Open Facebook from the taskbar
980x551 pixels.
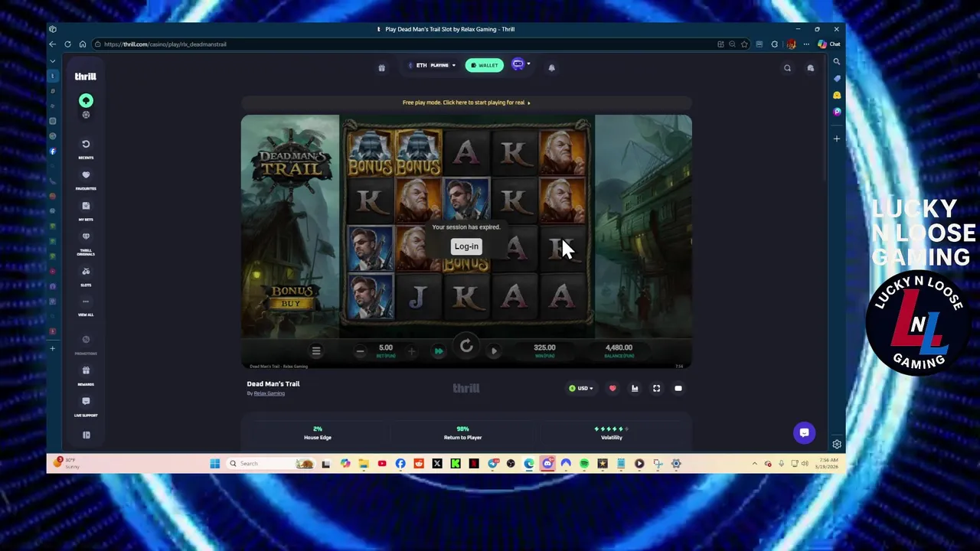[x=400, y=464]
